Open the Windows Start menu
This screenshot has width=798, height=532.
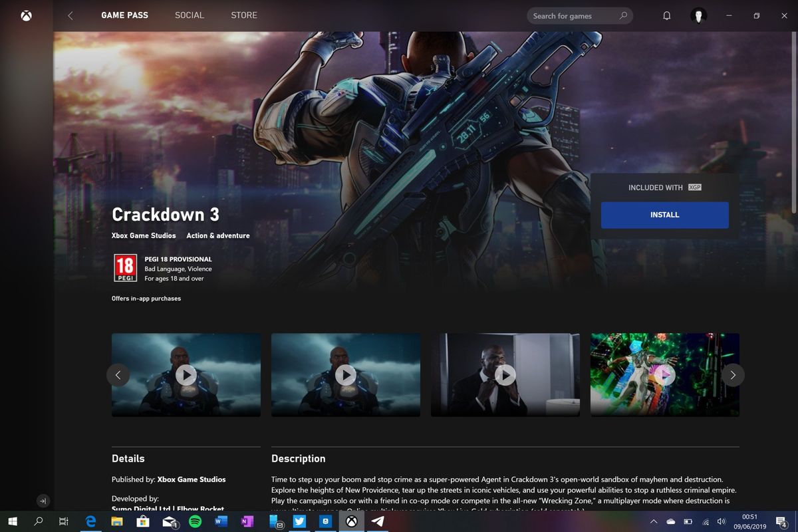click(13, 522)
